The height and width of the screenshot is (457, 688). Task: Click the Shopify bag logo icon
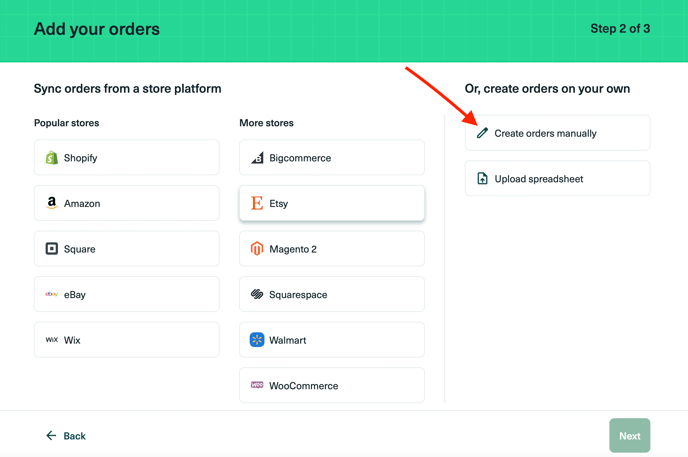pyautogui.click(x=52, y=157)
